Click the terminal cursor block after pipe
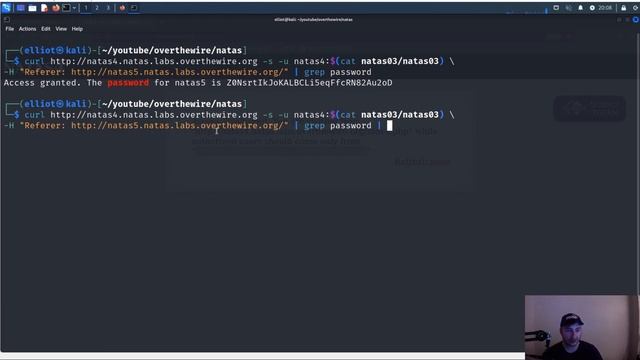The image size is (640, 360). coord(389,125)
